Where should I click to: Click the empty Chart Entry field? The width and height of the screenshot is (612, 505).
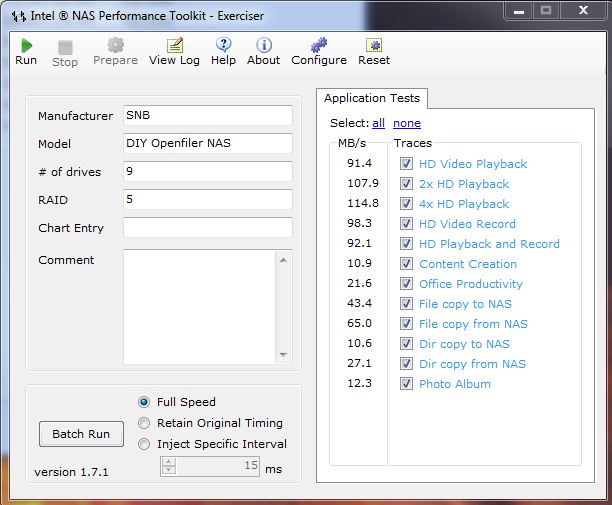208,228
